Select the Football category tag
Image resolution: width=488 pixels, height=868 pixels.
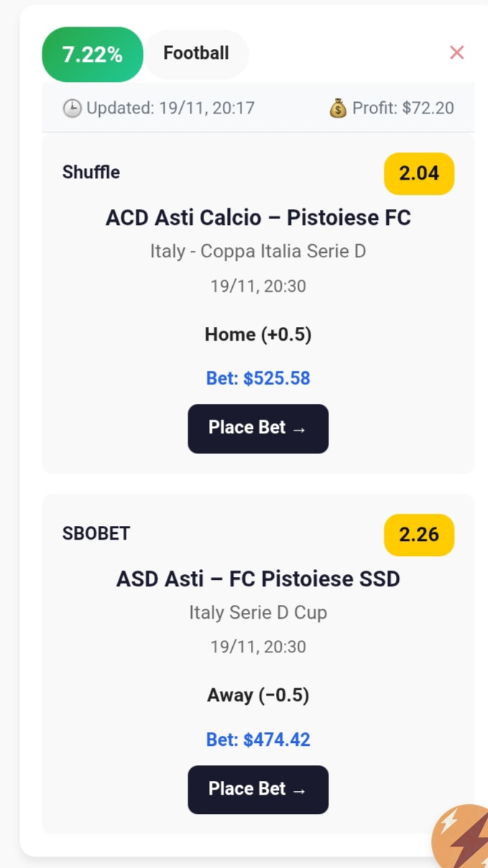[196, 54]
